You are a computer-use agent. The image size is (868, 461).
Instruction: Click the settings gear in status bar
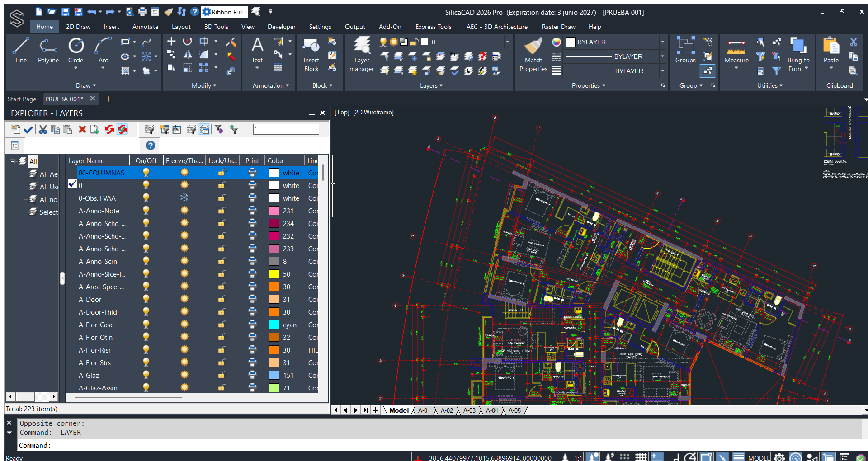pos(779,457)
